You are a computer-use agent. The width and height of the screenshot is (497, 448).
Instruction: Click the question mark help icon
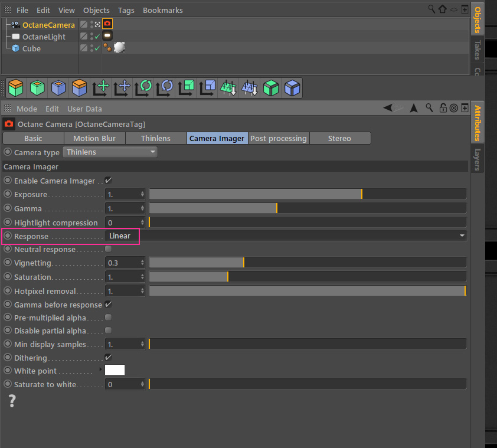pos(12,401)
